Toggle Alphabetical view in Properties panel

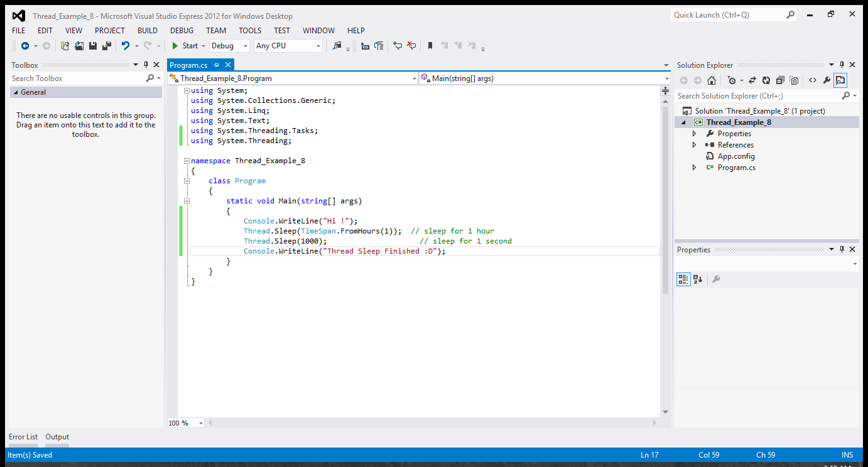point(698,279)
